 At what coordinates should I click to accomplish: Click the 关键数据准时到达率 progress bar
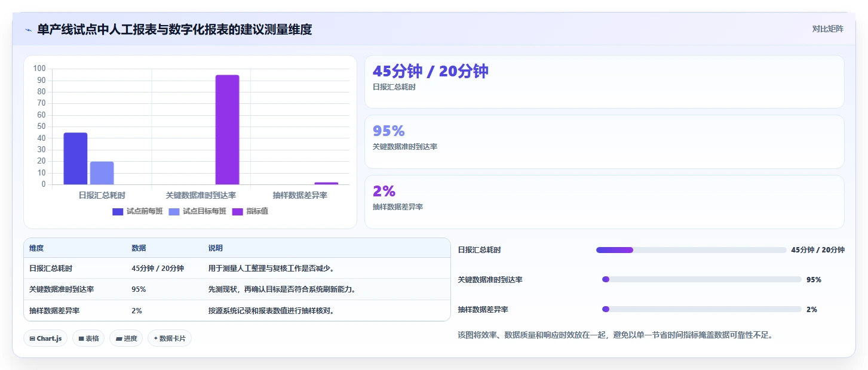701,279
